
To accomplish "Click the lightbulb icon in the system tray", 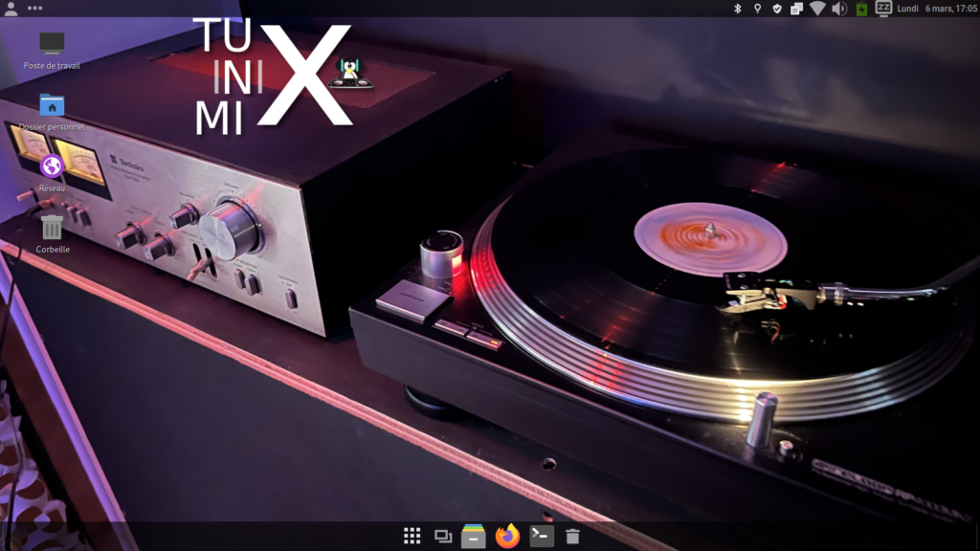I will pos(757,9).
